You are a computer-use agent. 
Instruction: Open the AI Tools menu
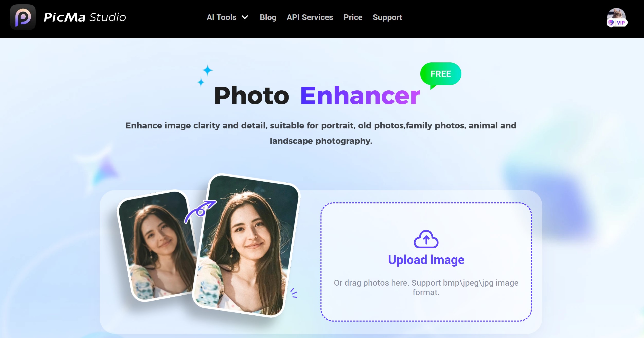pos(222,17)
